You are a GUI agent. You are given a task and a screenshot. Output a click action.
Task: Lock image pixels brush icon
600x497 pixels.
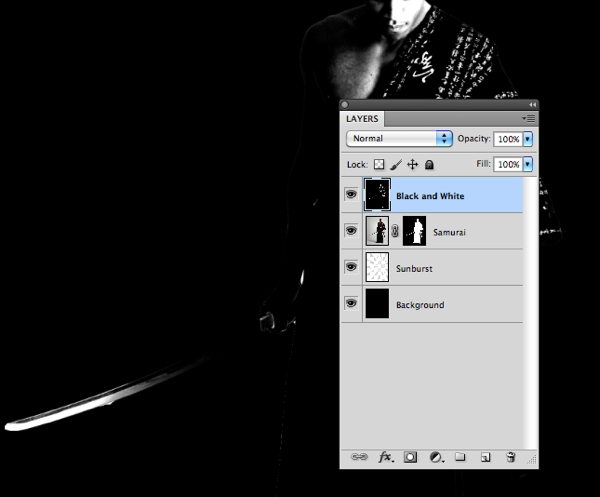pos(396,165)
